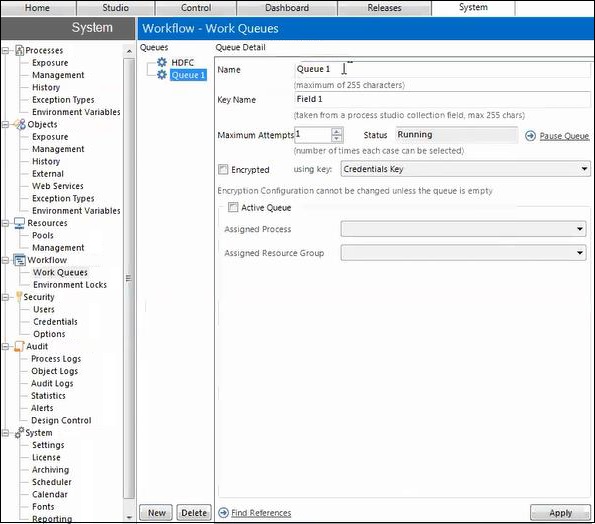Click the Processes tree node icon
595x524 pixels.
pos(19,50)
